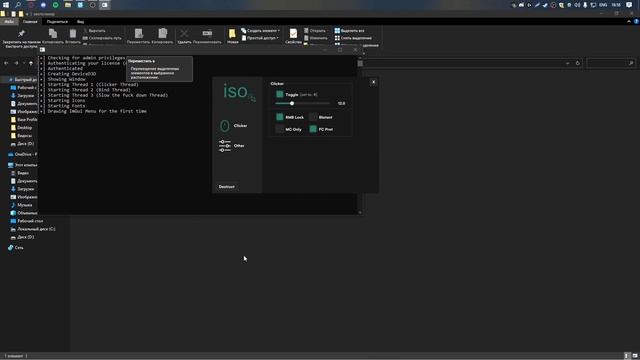This screenshot has height=360, width=640.
Task: Select OneDrive in the navigation pane
Action: pyautogui.click(x=22, y=154)
